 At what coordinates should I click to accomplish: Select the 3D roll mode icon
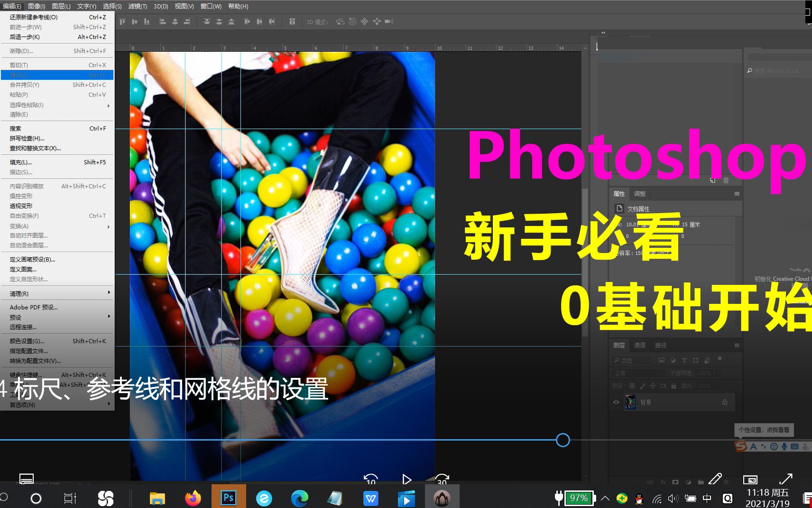(352, 21)
